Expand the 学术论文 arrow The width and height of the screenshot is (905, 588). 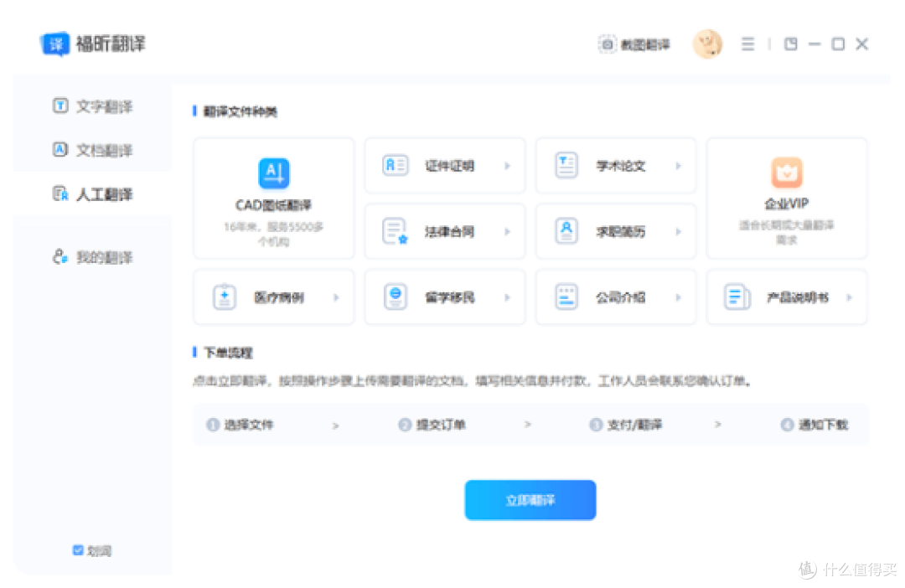[x=678, y=166]
